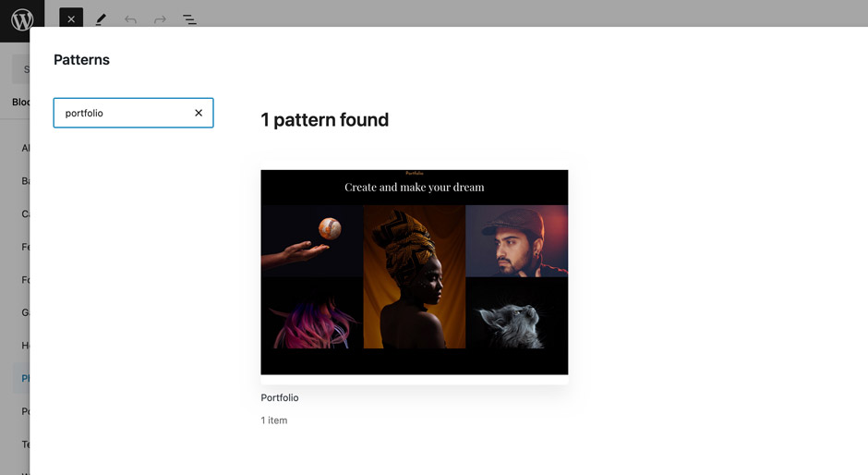868x475 pixels.
Task: Undo the last change
Action: pos(130,19)
